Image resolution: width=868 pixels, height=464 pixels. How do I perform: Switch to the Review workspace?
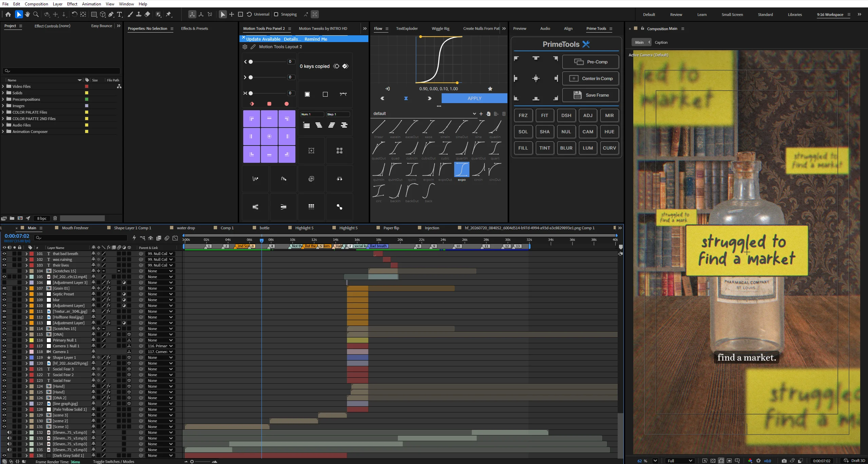(x=676, y=15)
